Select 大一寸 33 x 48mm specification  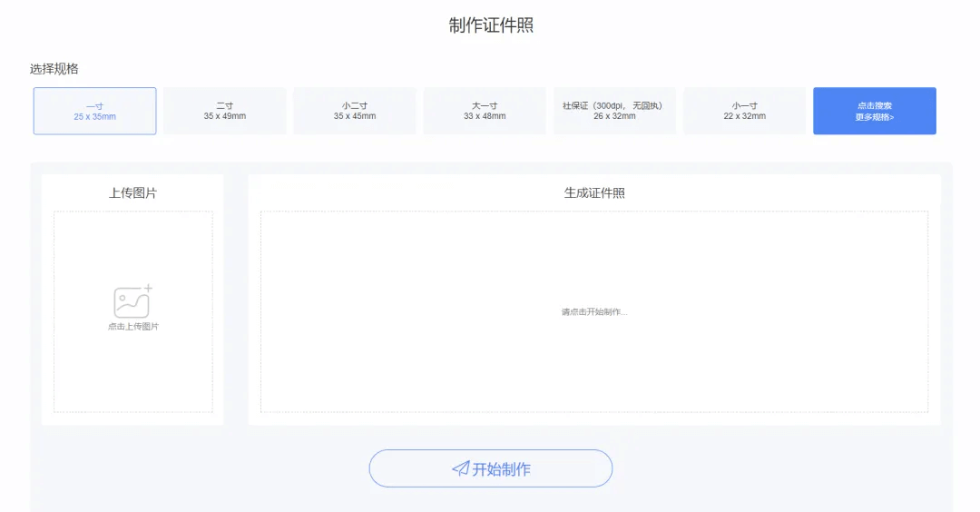485,111
